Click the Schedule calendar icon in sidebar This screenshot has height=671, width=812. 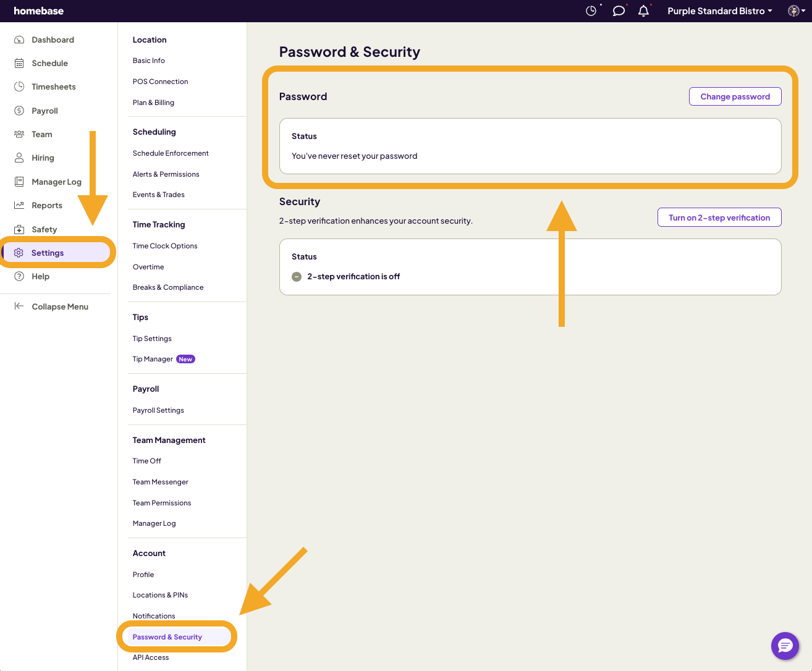[x=19, y=64]
